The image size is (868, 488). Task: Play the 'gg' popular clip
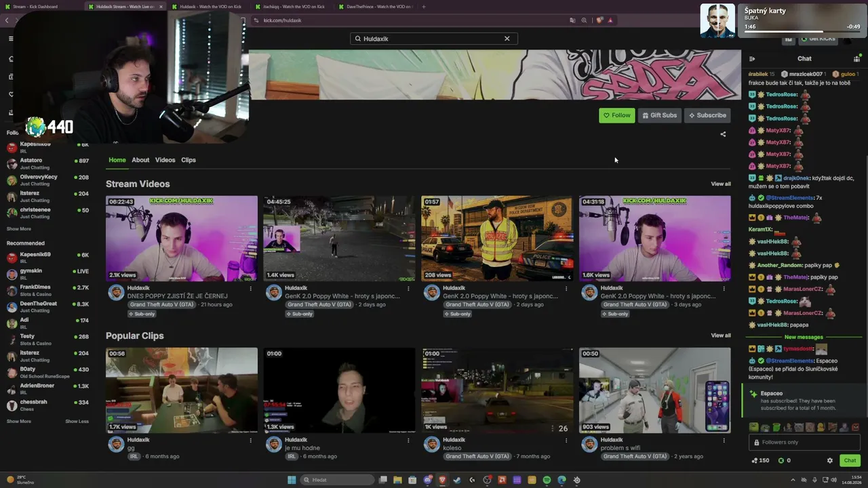(182, 390)
